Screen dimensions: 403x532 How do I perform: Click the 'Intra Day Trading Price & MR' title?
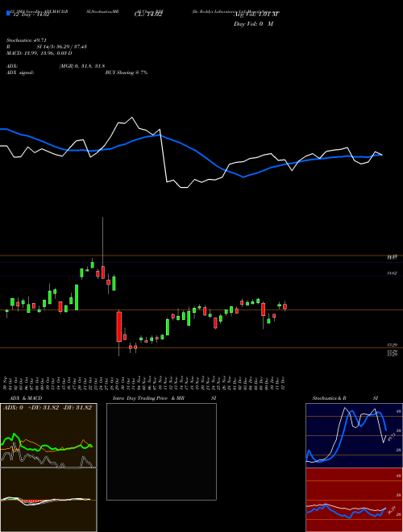point(148,398)
